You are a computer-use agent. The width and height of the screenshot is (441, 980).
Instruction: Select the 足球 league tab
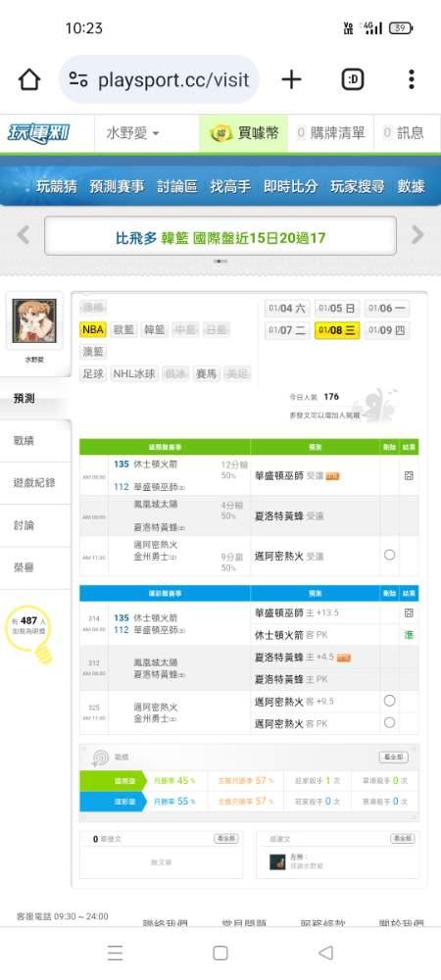coord(93,373)
